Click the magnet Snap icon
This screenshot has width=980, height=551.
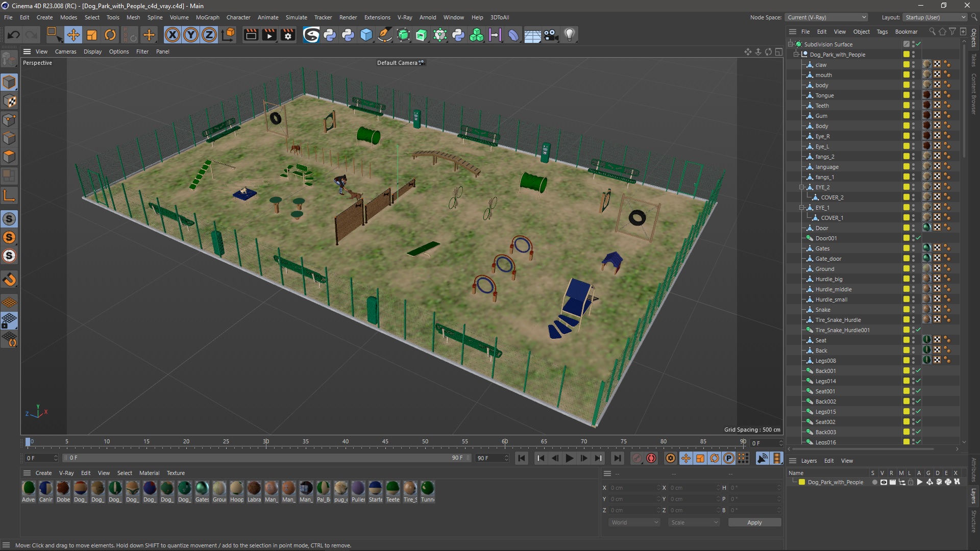(9, 280)
